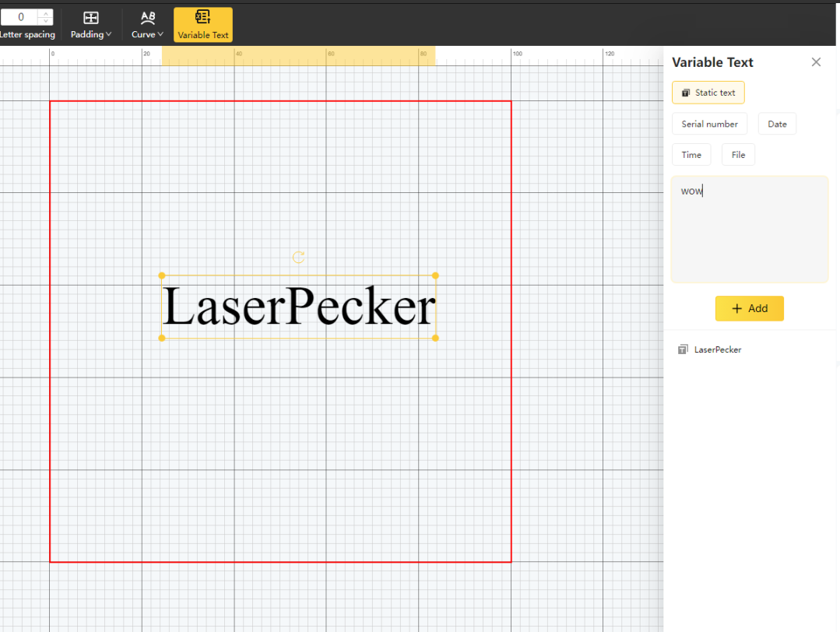The height and width of the screenshot is (632, 840).
Task: Add the static text entry
Action: [750, 308]
